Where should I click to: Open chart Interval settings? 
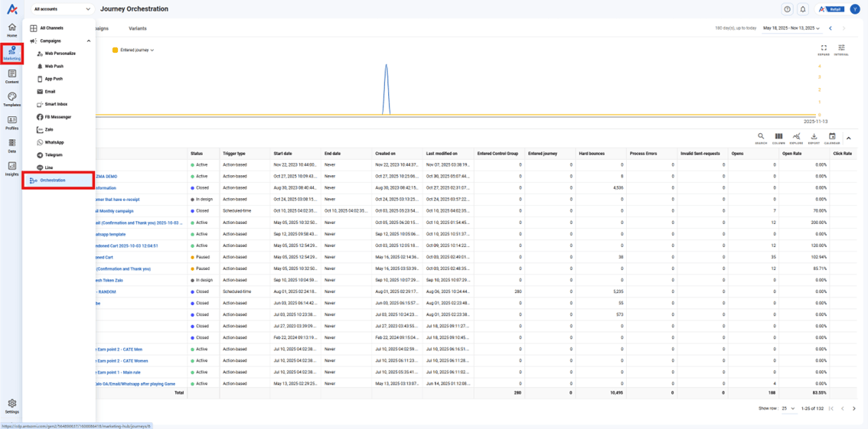coord(841,49)
